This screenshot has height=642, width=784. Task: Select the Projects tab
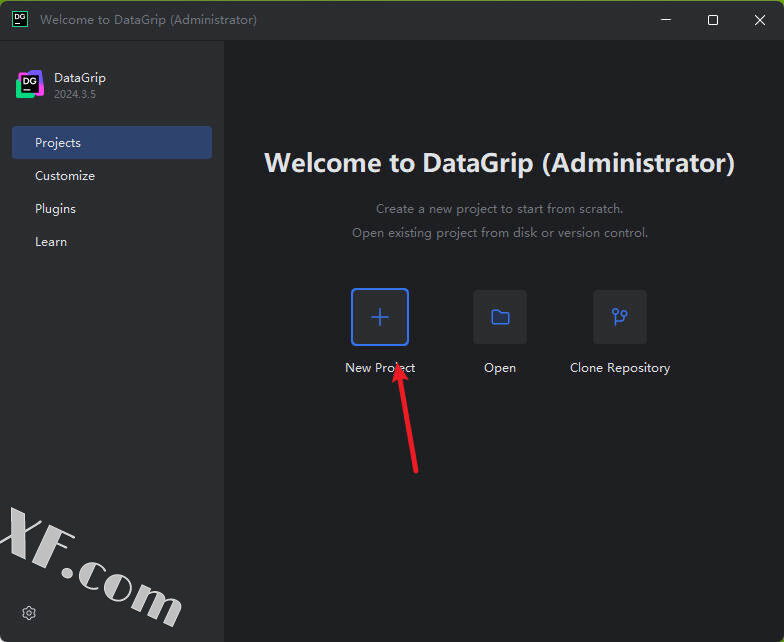pyautogui.click(x=112, y=142)
